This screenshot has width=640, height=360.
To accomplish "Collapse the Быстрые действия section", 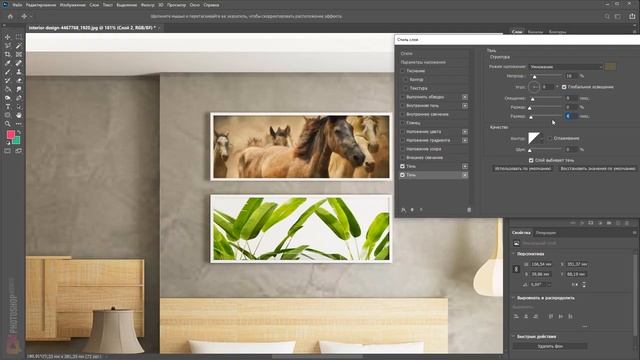I will [x=513, y=337].
